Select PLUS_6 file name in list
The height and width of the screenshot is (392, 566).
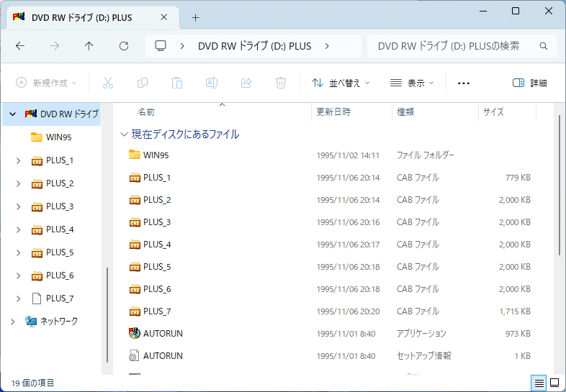tap(157, 289)
